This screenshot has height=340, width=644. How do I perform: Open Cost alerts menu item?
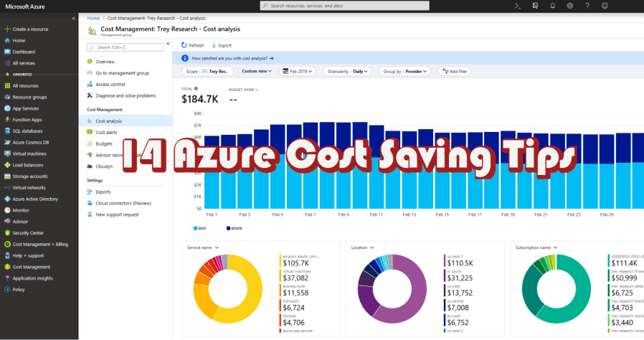[x=106, y=133]
